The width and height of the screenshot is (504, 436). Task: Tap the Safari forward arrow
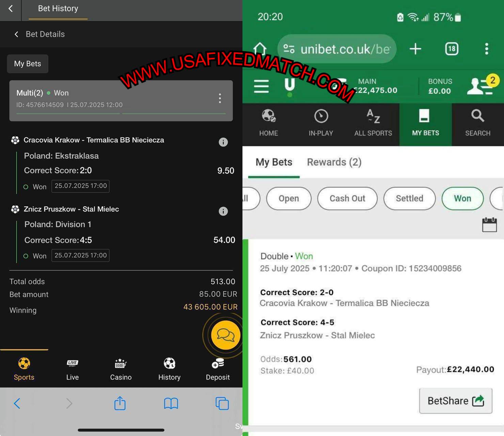[69, 403]
